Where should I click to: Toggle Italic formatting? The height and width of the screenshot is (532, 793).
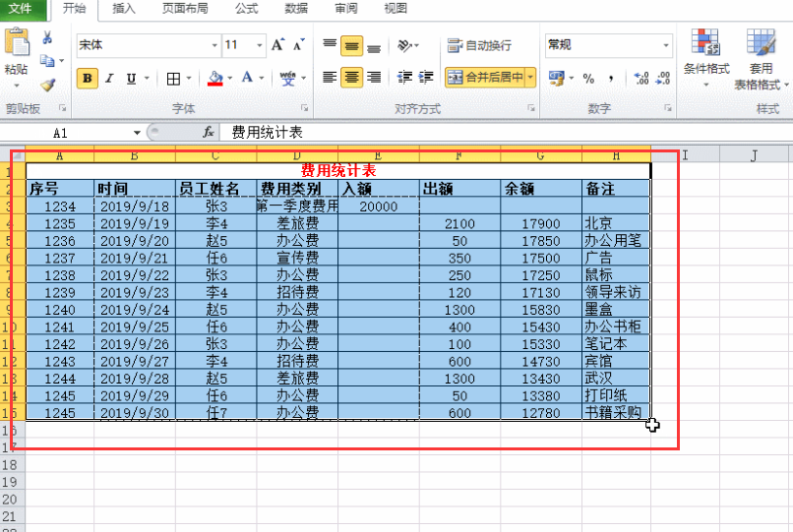tap(109, 79)
